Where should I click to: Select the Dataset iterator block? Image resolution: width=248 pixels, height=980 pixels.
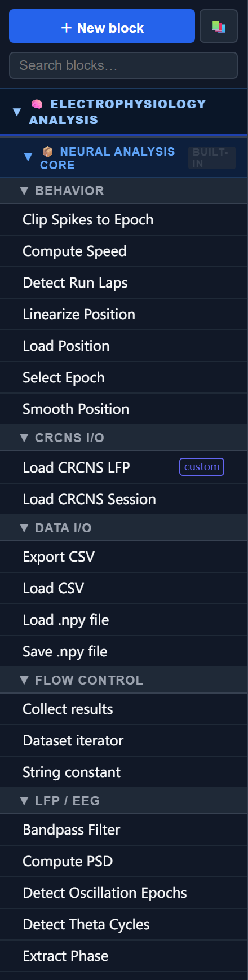(x=123, y=741)
